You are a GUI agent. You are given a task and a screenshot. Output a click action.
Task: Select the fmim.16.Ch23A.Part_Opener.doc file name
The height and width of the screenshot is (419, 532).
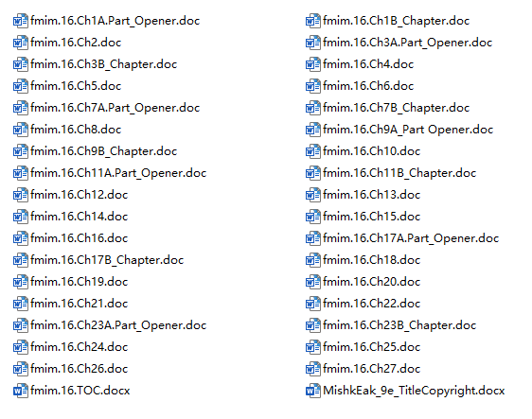tap(118, 325)
